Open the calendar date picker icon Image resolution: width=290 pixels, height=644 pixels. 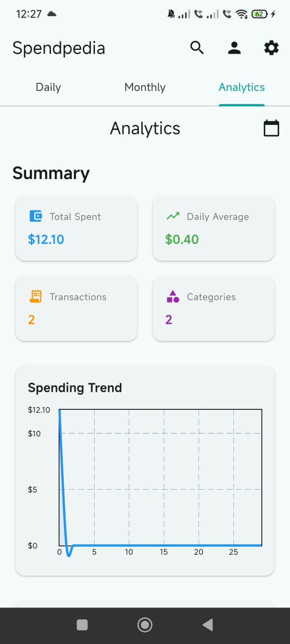tap(271, 128)
